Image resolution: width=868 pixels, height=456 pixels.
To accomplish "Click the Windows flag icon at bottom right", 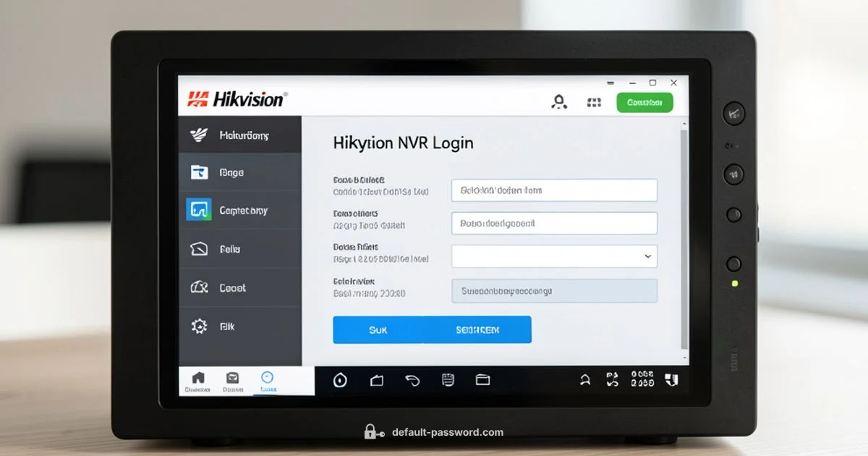I will (x=673, y=379).
